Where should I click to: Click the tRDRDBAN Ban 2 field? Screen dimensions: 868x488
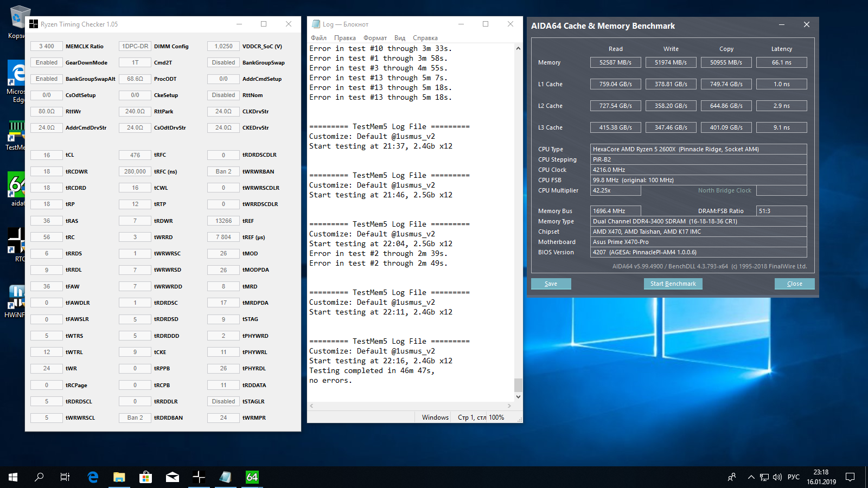[x=135, y=418]
